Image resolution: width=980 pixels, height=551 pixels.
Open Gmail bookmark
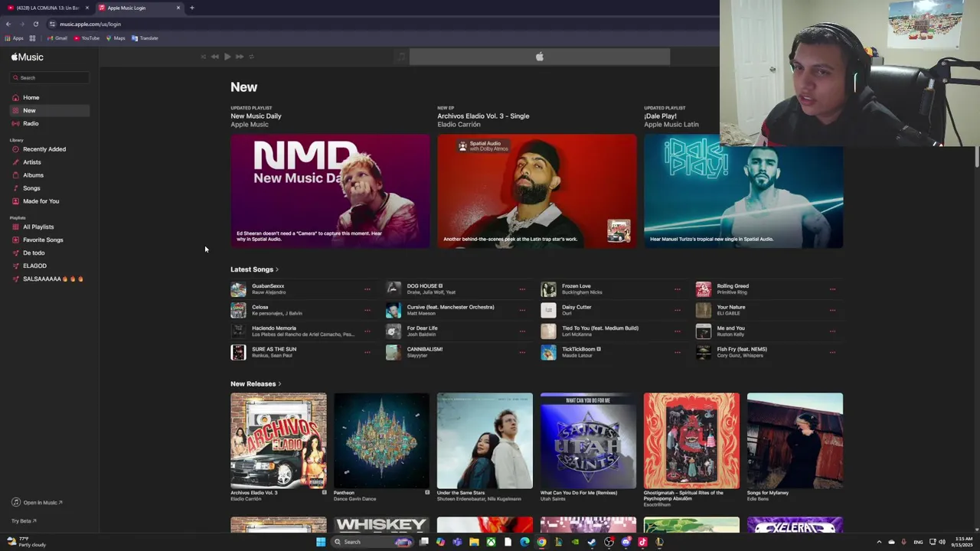point(57,38)
